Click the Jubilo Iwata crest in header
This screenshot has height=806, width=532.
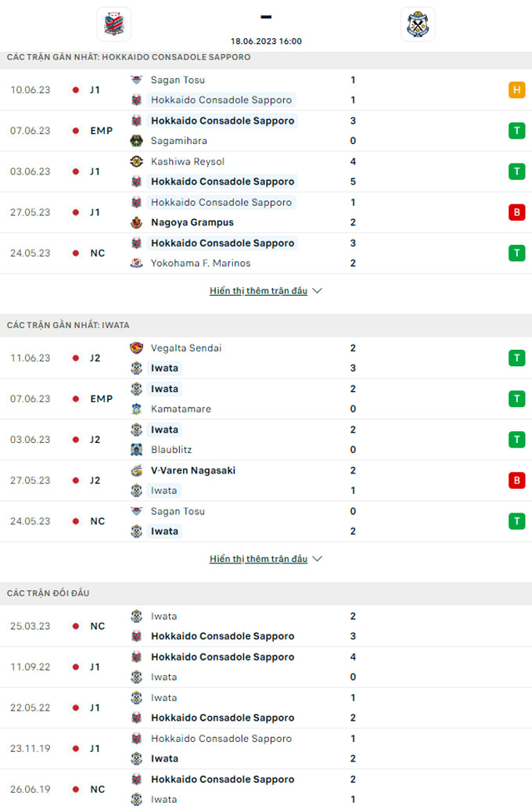pos(417,24)
